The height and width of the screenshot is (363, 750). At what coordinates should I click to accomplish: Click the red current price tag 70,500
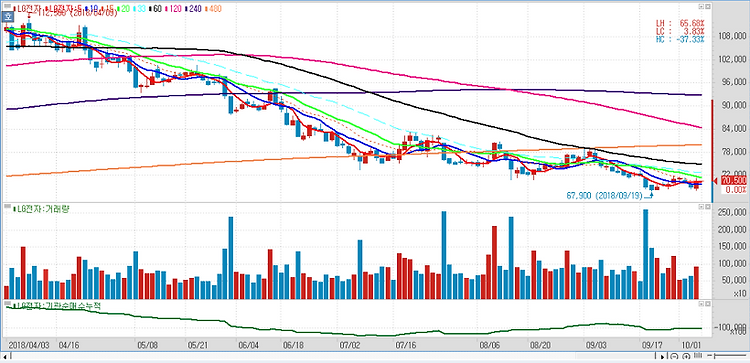point(733,180)
